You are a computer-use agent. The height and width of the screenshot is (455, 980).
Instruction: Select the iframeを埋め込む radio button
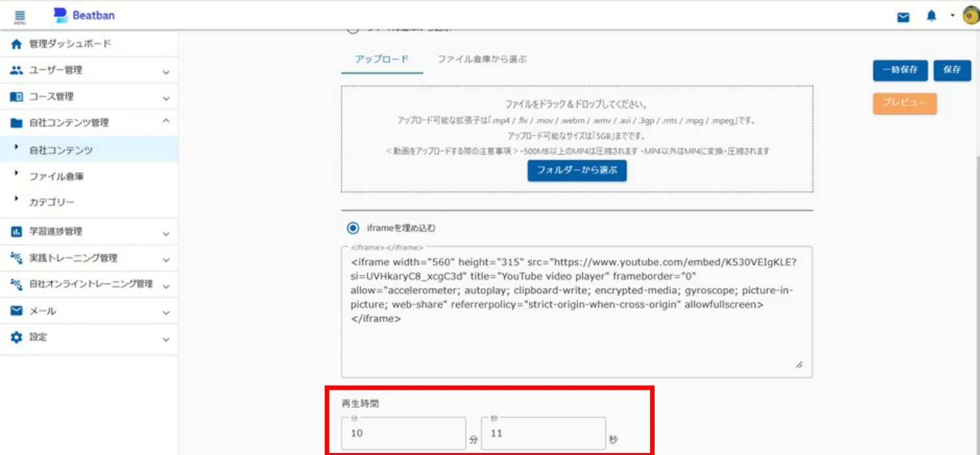[x=354, y=228]
